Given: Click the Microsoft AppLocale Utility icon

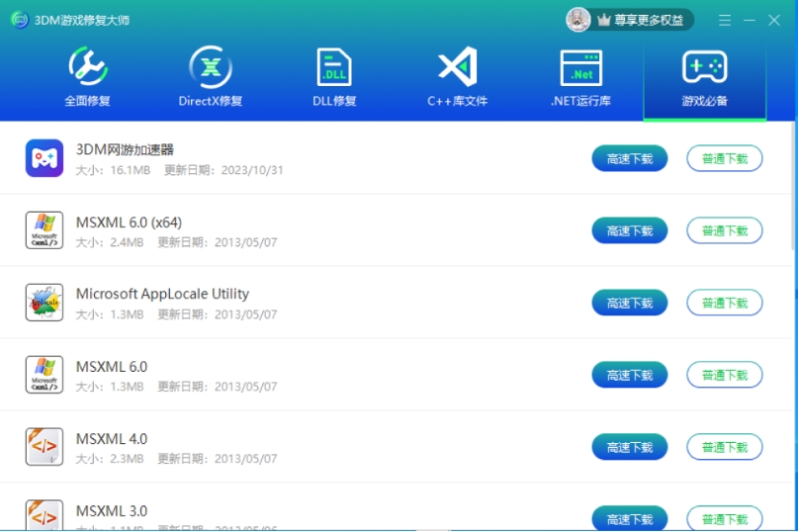Looking at the screenshot, I should click(x=44, y=303).
